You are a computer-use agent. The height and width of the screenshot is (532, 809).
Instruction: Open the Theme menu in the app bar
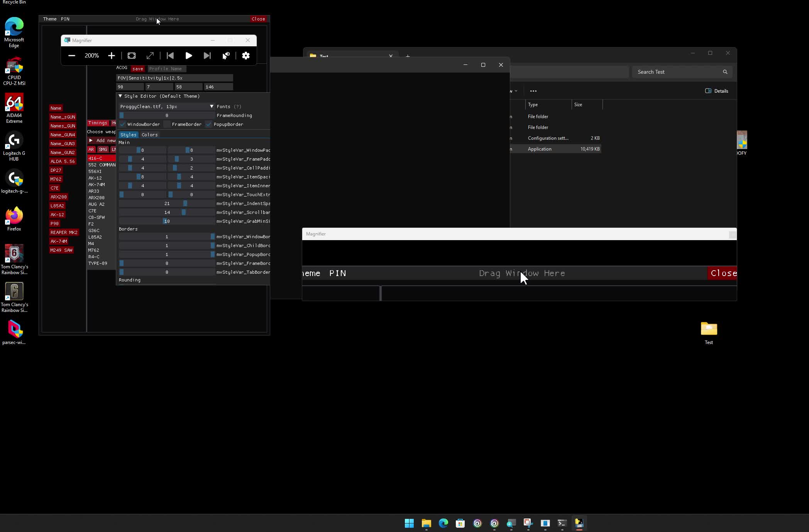[49, 19]
